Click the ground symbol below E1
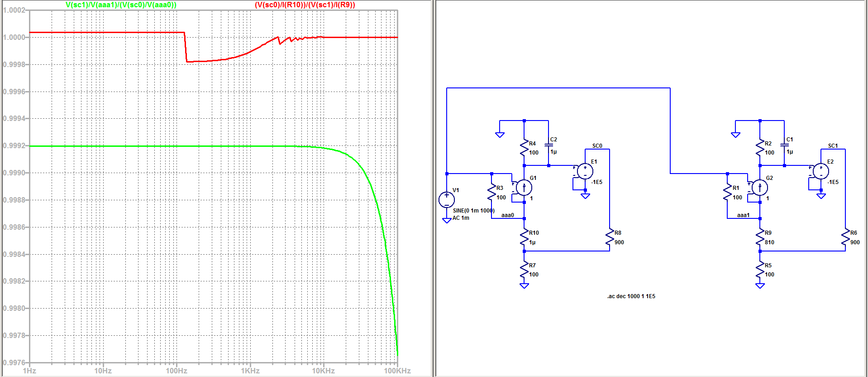This screenshot has height=377, width=868. 585,196
